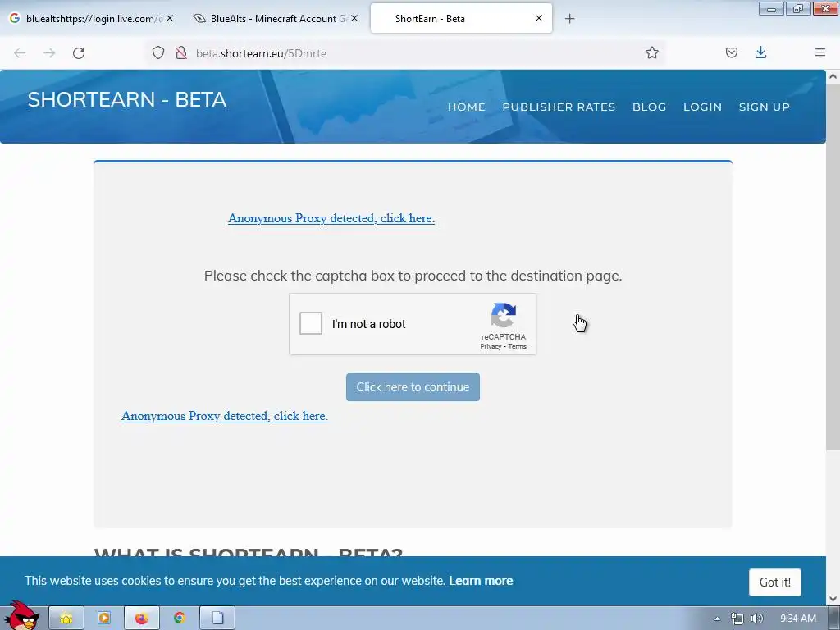Click the page scrollbar up arrow
Screen dimensions: 840x630
coord(833,76)
